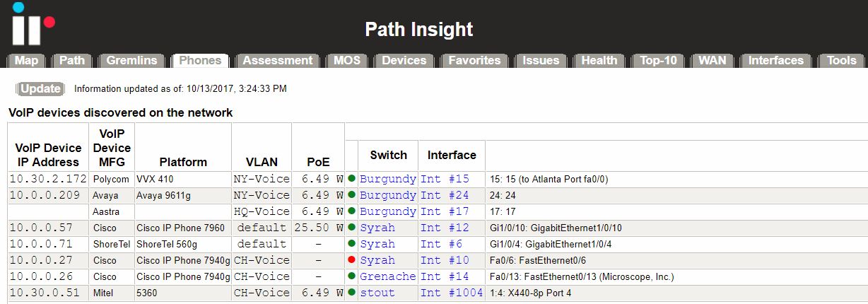Select IP address 10.0.0.71
Image resolution: width=868 pixels, height=304 pixels.
coord(41,244)
